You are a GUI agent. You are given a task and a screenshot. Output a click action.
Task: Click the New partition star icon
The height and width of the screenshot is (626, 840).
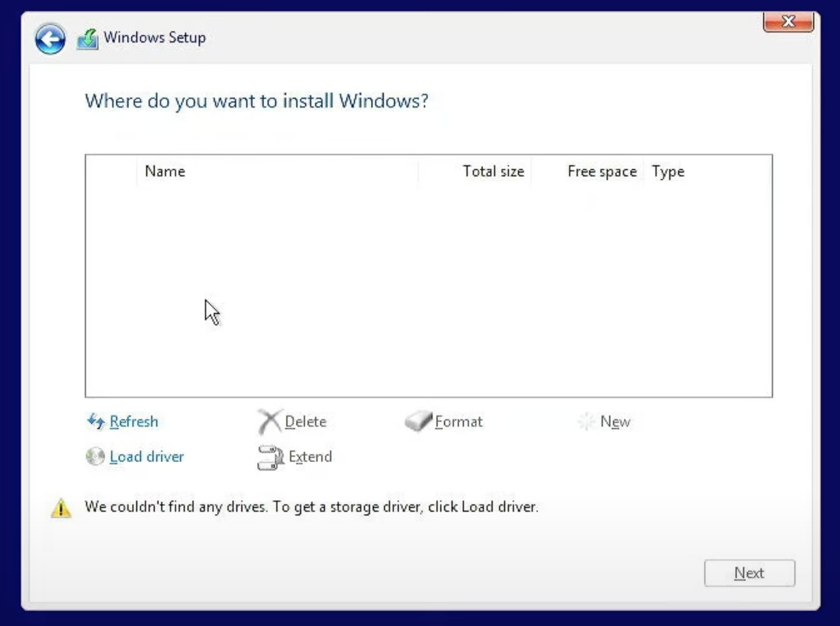(587, 421)
